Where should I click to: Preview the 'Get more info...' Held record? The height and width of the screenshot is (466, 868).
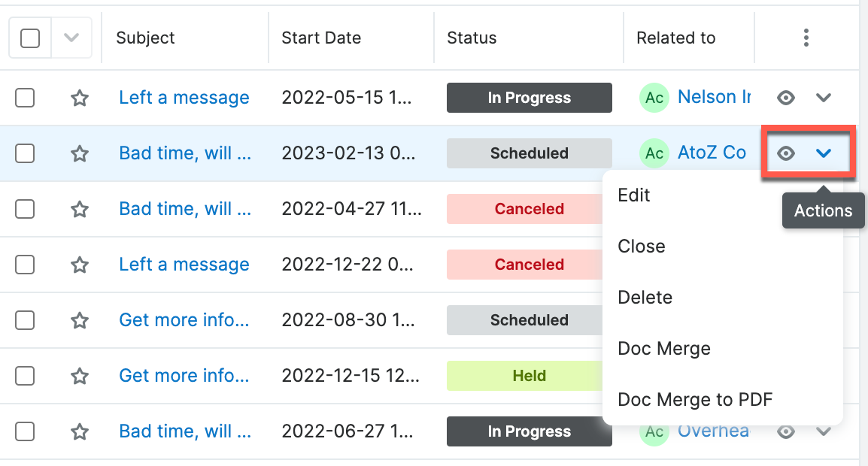coord(786,376)
